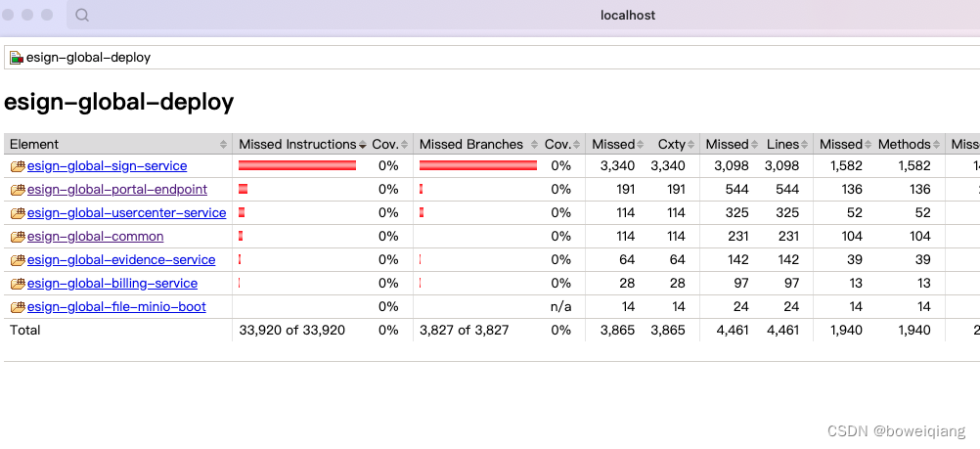
Task: Open esign-global-portal-endpoint link
Action: coord(117,190)
